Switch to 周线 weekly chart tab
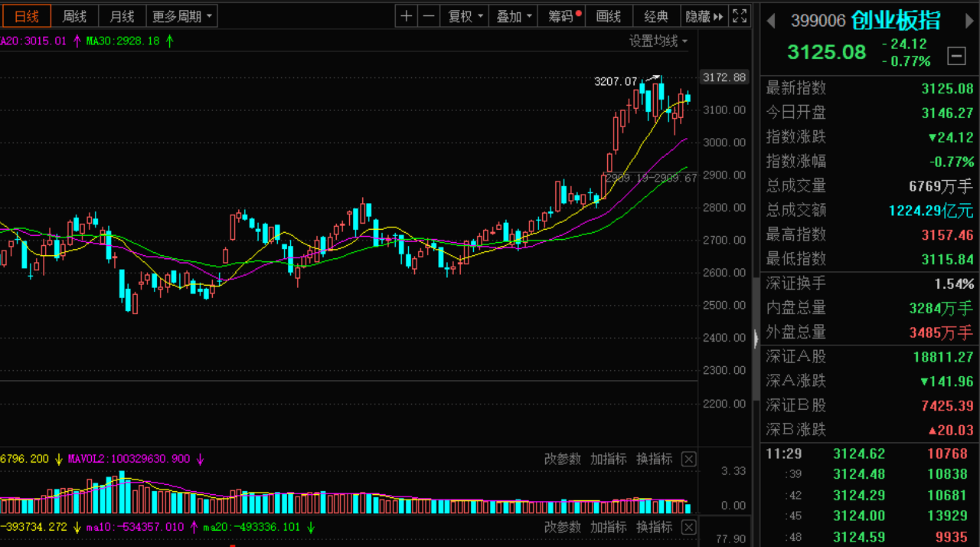The image size is (980, 547). pos(74,16)
